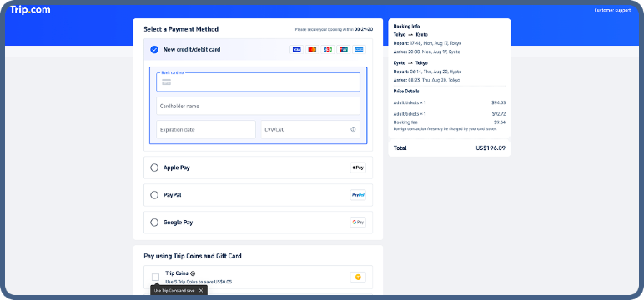Click the JCB card icon
This screenshot has width=644, height=300.
pyautogui.click(x=327, y=50)
